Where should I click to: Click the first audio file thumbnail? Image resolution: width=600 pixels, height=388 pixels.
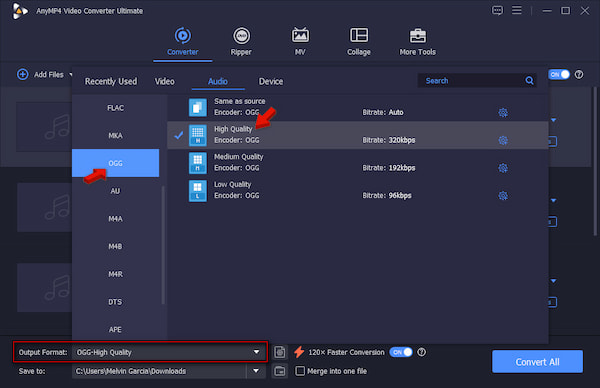[44, 127]
